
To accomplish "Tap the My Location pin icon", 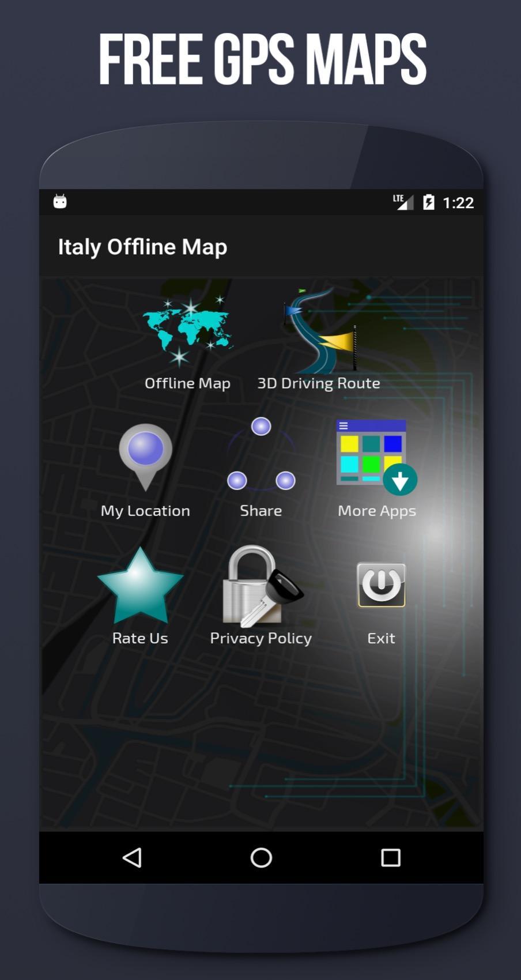I will [x=145, y=457].
